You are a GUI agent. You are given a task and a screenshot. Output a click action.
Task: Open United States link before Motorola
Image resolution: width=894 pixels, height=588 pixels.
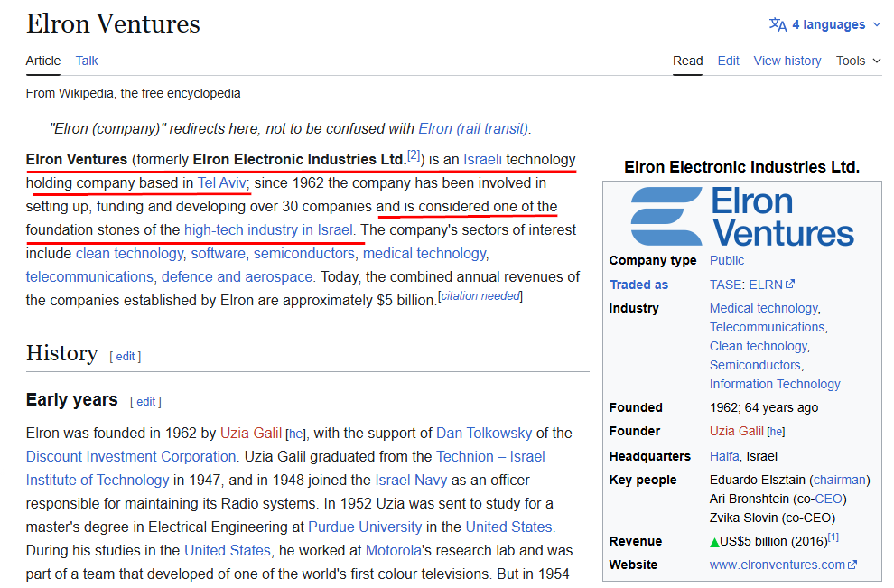click(227, 550)
